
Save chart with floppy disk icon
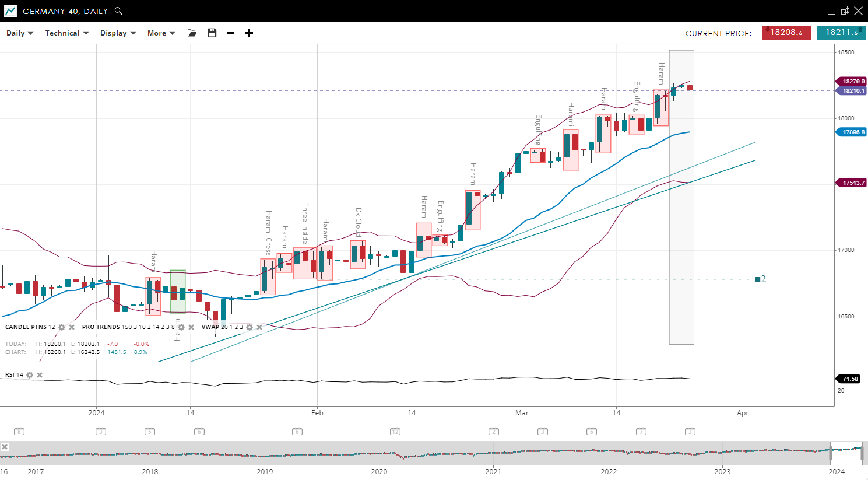(x=212, y=33)
